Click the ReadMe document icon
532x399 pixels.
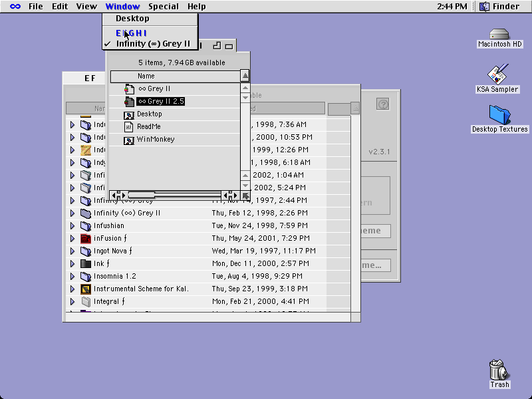(x=128, y=127)
